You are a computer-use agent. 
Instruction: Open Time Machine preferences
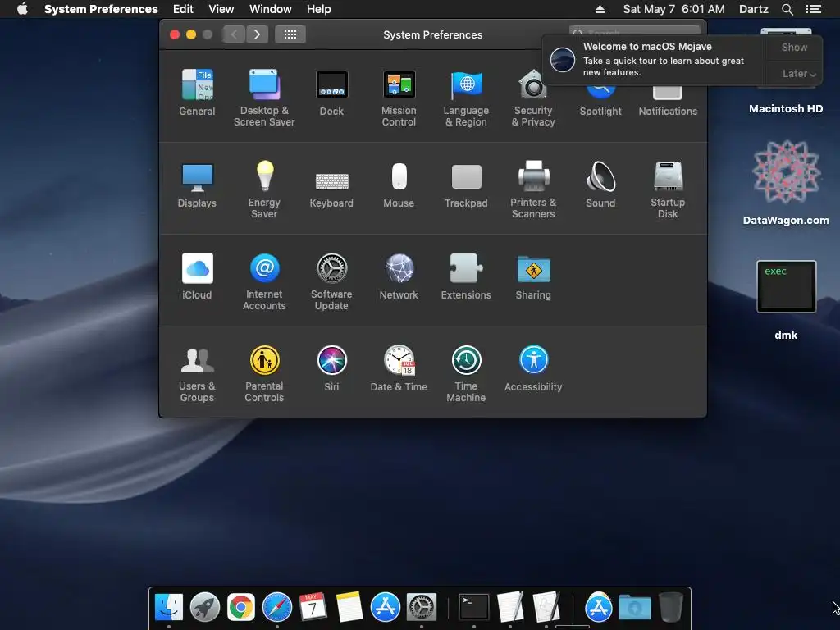466,374
